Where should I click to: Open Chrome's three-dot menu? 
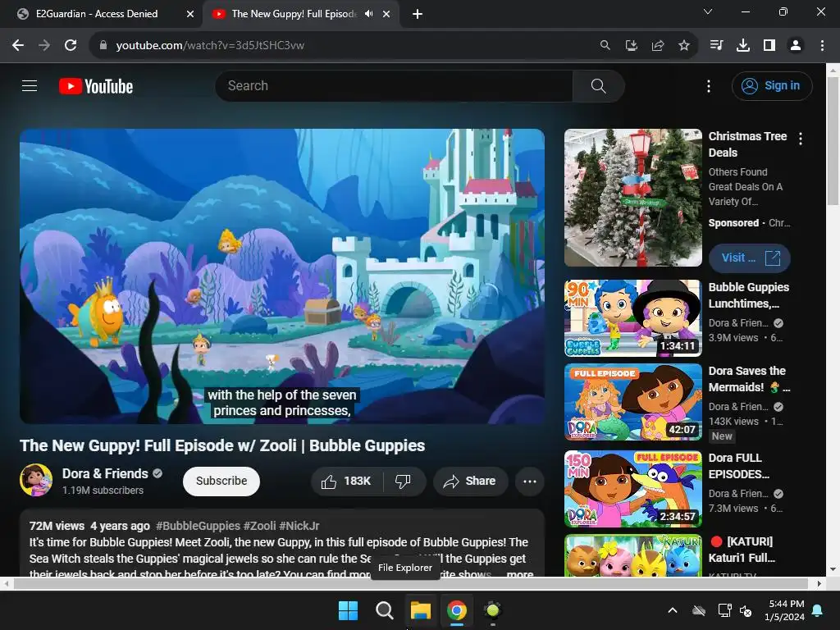click(822, 45)
